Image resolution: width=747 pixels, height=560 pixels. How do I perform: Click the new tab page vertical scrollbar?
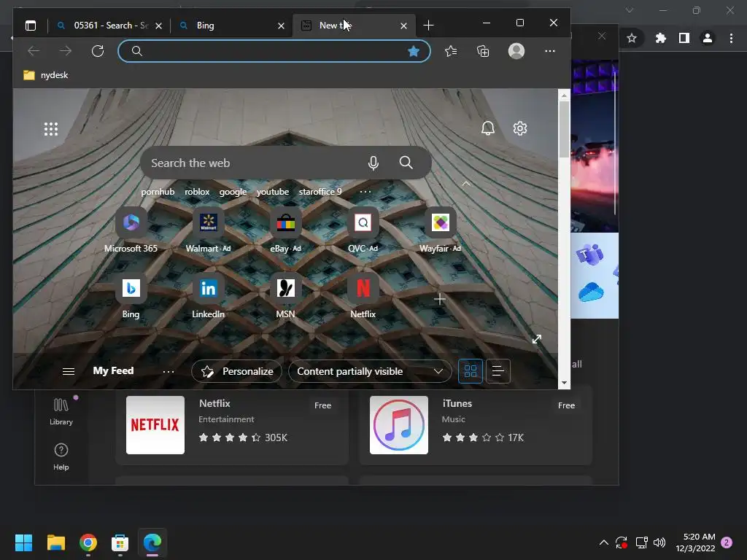click(x=564, y=130)
